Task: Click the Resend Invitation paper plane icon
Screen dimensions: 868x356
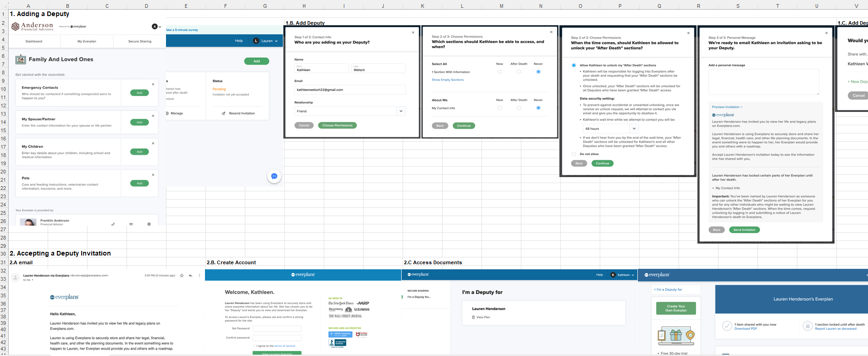Action: coord(223,113)
